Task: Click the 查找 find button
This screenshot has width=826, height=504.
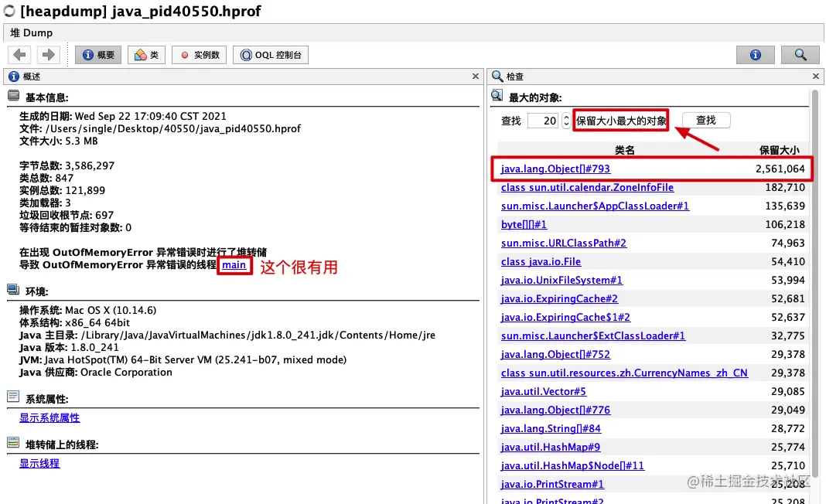Action: pyautogui.click(x=706, y=120)
